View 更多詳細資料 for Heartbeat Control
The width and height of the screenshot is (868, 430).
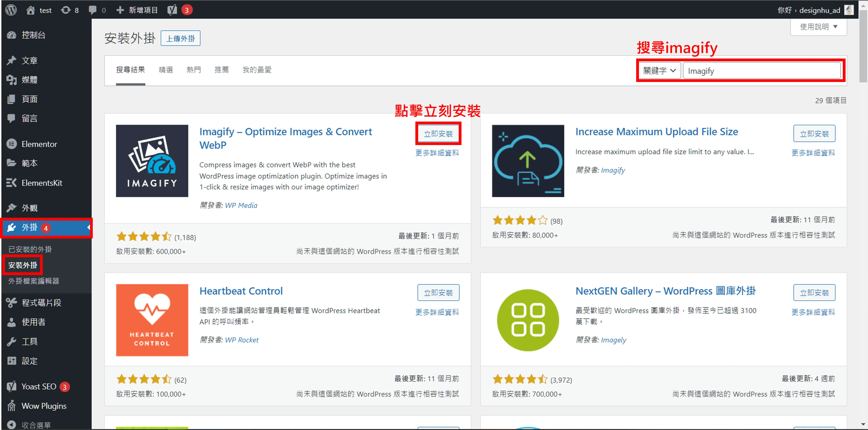pos(437,312)
